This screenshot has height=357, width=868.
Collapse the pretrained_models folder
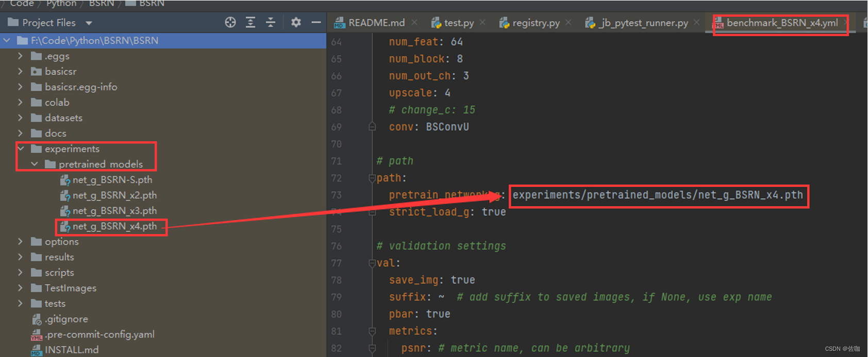35,164
